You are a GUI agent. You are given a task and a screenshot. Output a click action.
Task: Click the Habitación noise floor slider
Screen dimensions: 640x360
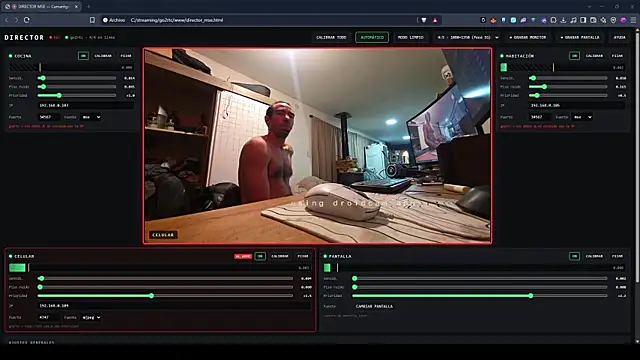(x=568, y=87)
